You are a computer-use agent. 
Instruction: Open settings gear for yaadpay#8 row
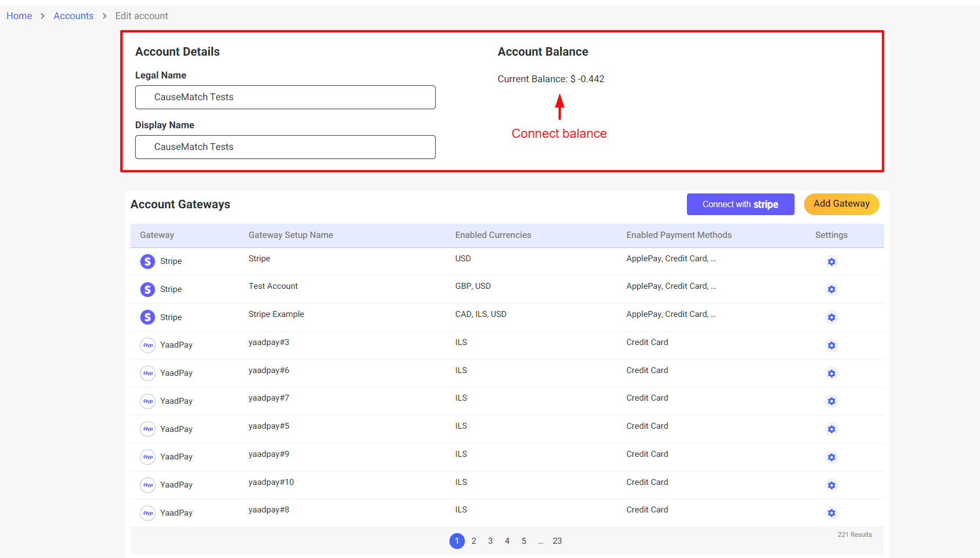click(831, 513)
